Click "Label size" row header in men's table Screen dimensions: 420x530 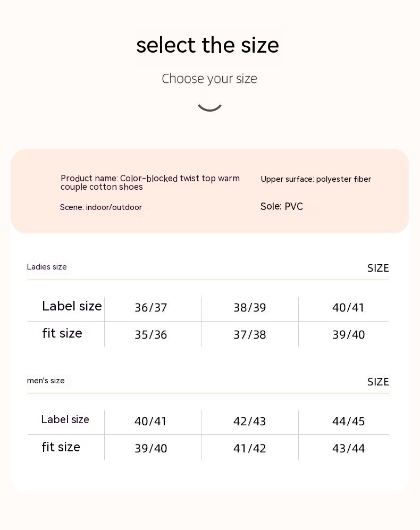pos(65,419)
